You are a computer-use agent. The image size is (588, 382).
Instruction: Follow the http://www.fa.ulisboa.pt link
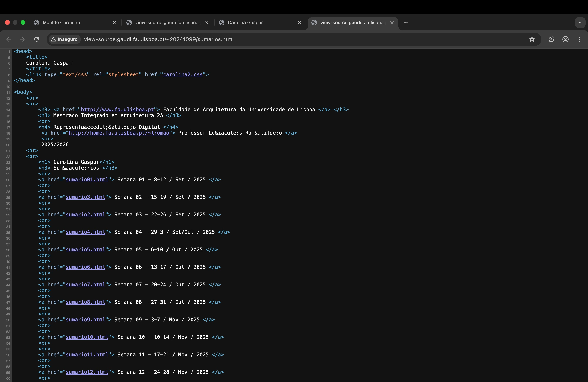(117, 110)
